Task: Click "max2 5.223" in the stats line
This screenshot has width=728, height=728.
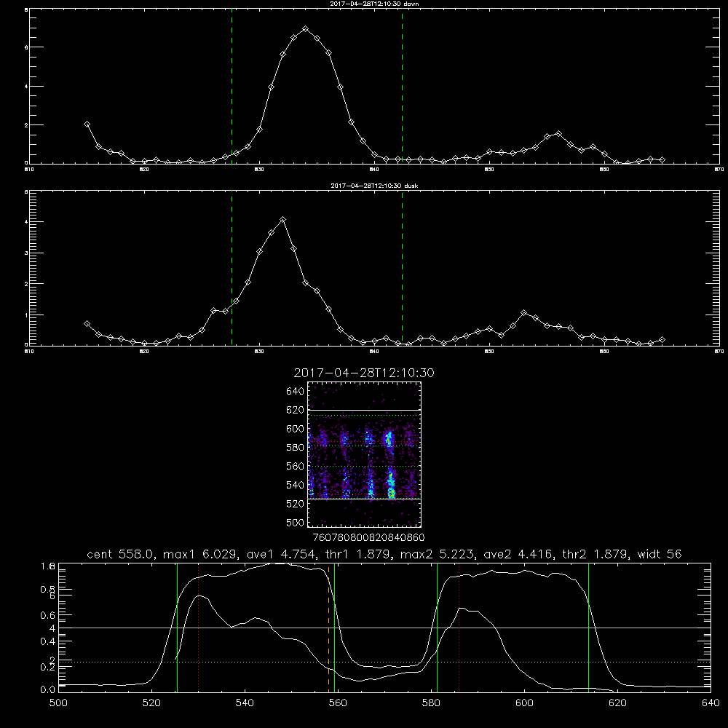Action: coord(437,554)
